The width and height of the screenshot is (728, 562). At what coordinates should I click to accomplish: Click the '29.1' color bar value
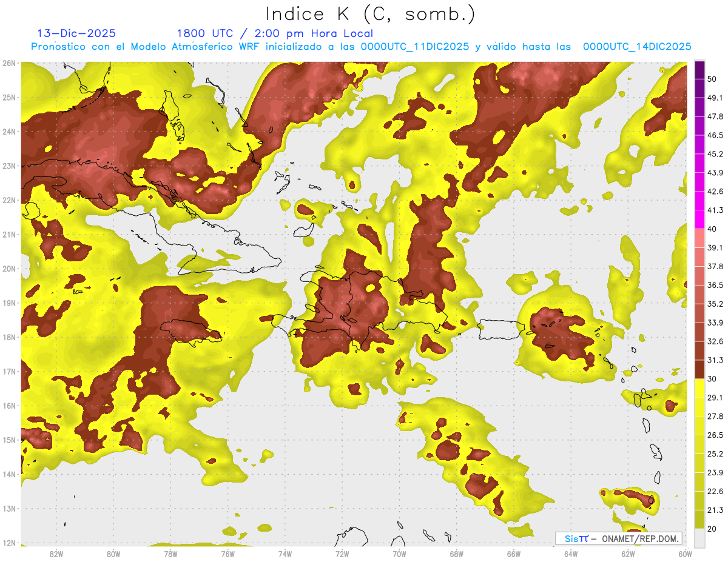click(715, 397)
